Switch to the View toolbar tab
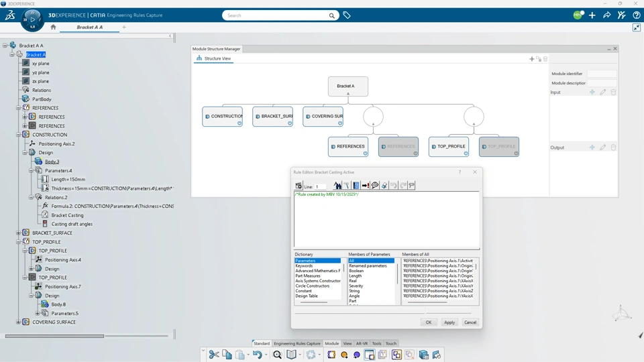The image size is (644, 362). coord(347,343)
